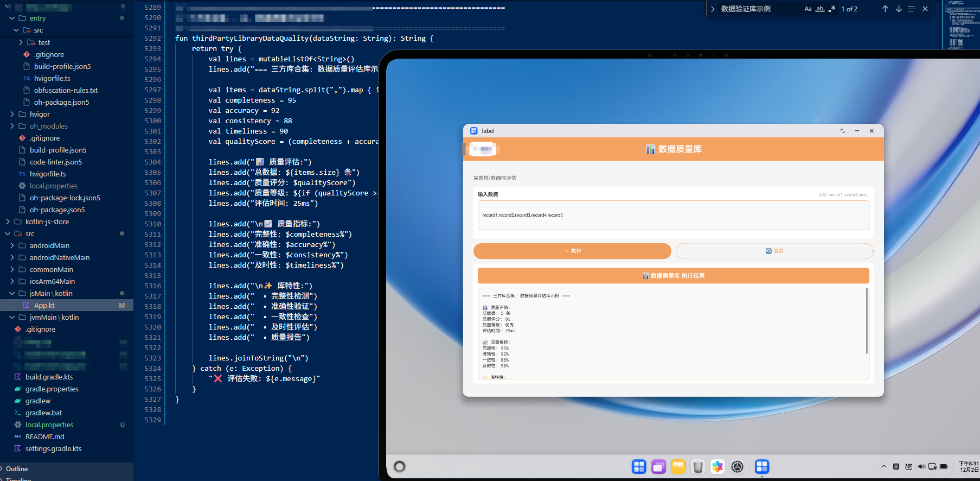Open the purple multi-window app in dock
980x481 pixels.
pyautogui.click(x=658, y=466)
